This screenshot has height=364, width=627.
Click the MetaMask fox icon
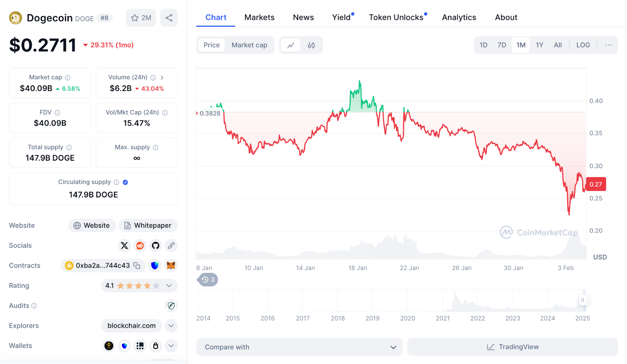(171, 266)
